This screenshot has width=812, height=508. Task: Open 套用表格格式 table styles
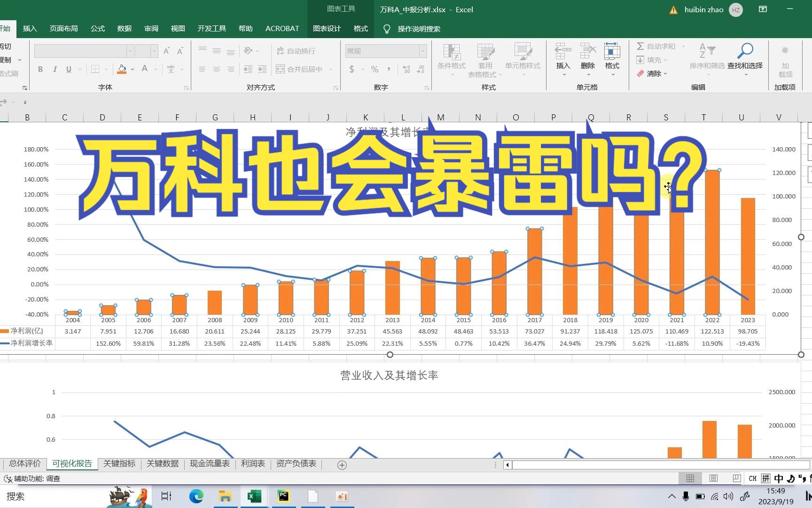coord(485,60)
